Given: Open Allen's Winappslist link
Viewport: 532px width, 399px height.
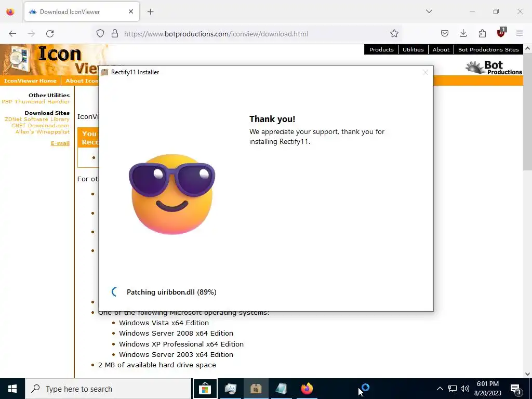Looking at the screenshot, I should (x=43, y=131).
